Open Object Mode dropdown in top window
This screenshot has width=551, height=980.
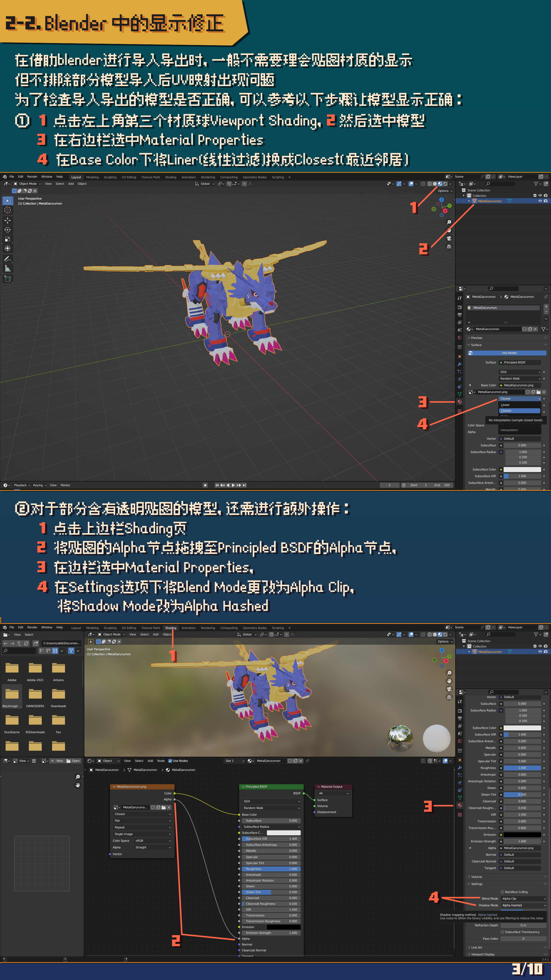(27, 184)
